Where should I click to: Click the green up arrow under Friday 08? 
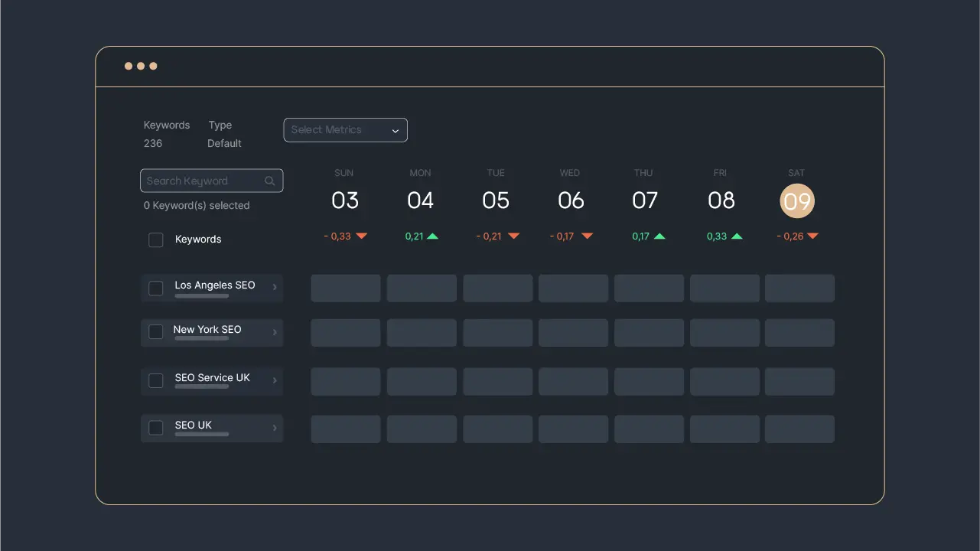tap(737, 236)
